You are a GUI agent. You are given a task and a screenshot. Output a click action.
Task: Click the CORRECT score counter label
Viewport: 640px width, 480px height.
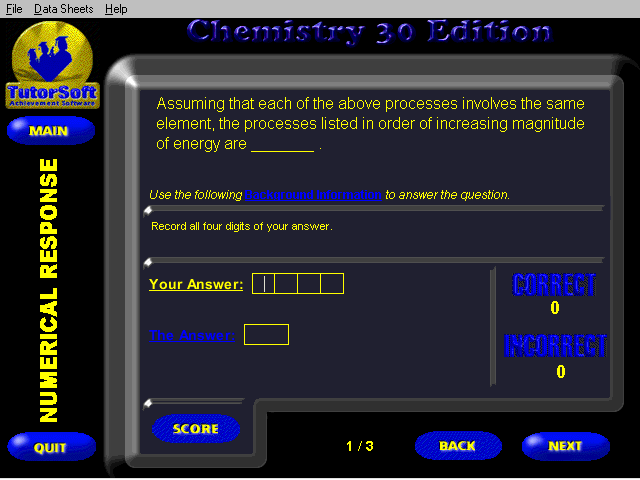click(x=554, y=284)
